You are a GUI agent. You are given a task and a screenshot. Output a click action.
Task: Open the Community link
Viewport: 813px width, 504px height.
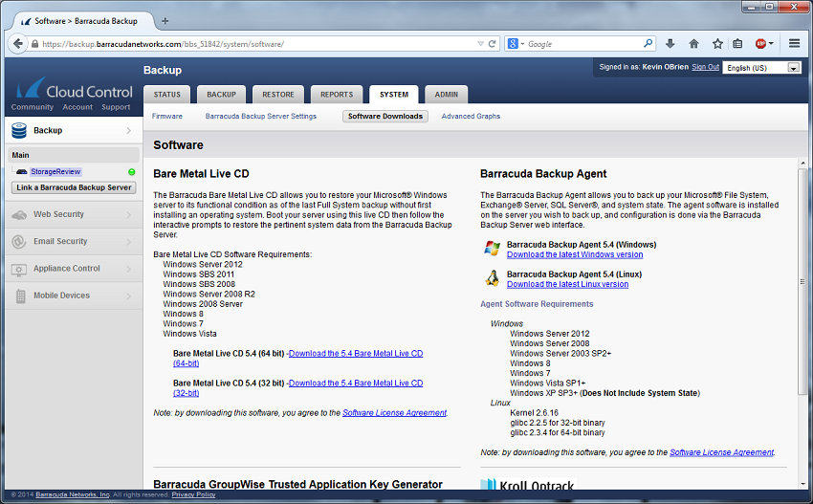pos(33,107)
